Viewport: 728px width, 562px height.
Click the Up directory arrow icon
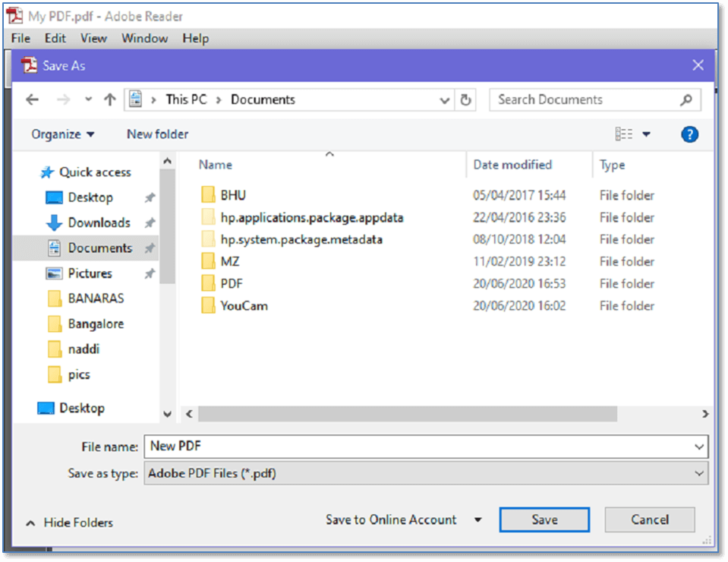[109, 99]
